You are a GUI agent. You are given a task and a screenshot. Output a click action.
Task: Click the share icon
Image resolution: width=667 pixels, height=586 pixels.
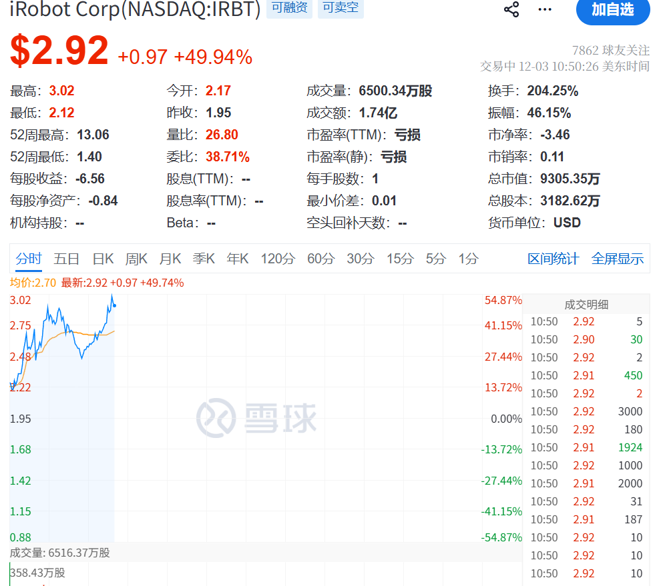click(x=511, y=10)
